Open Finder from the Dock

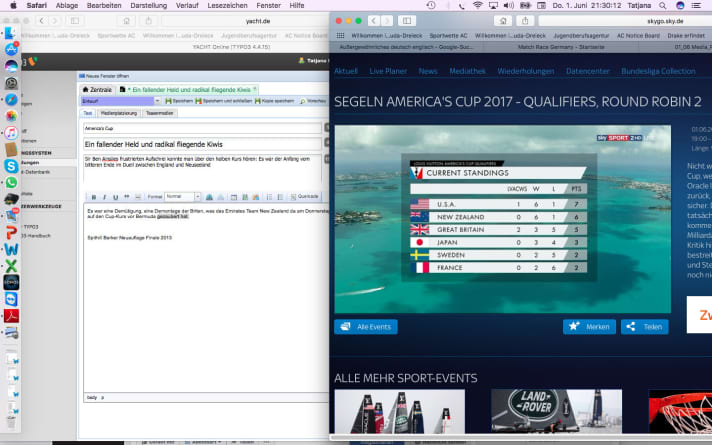point(11,33)
